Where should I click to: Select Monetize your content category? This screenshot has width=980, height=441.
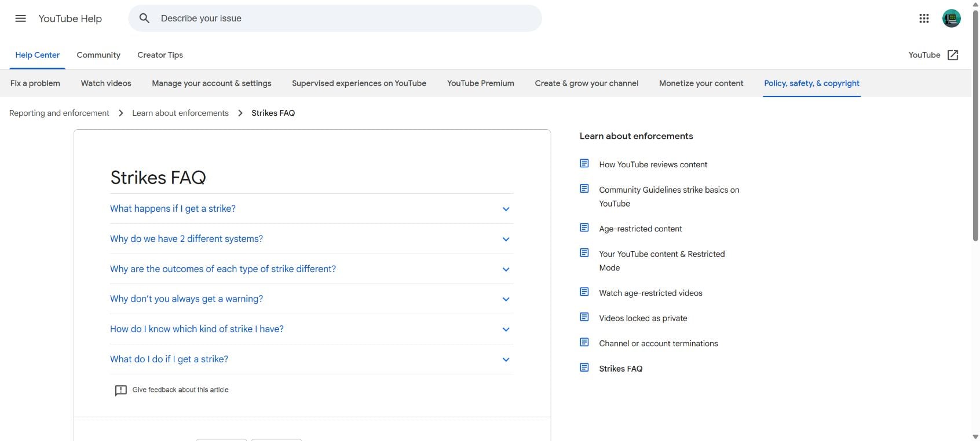(701, 83)
